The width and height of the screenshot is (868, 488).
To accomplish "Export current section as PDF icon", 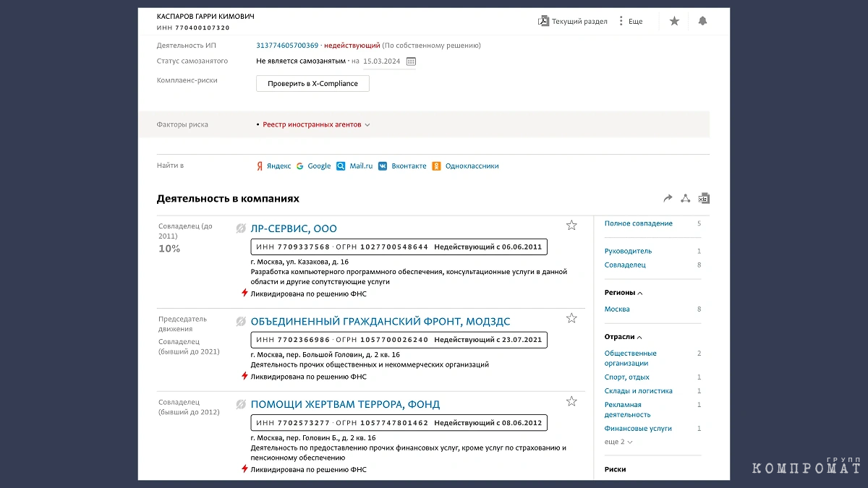I will pos(543,21).
